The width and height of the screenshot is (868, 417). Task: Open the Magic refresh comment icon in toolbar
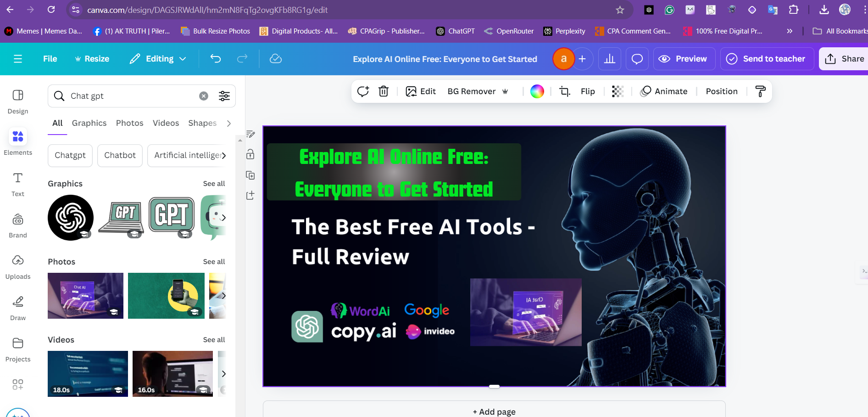pos(363,91)
